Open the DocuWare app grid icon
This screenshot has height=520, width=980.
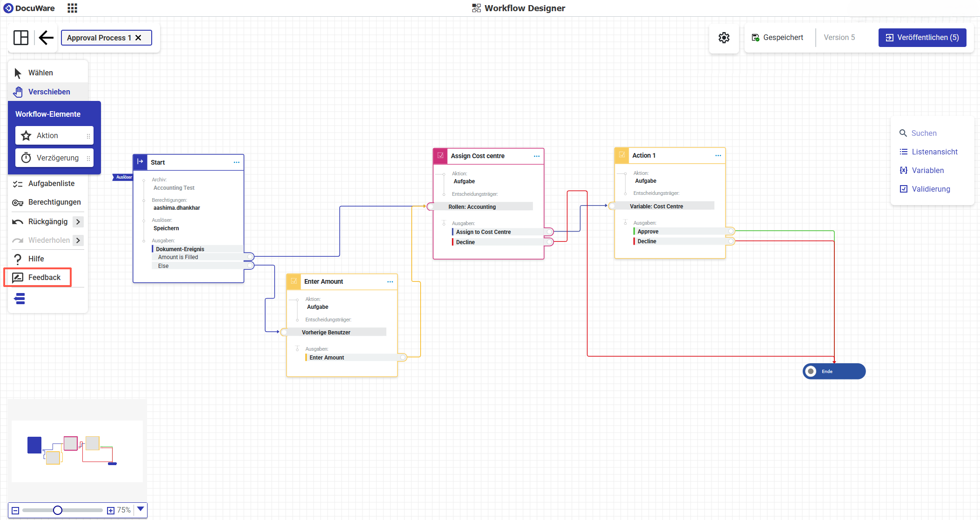coord(72,8)
